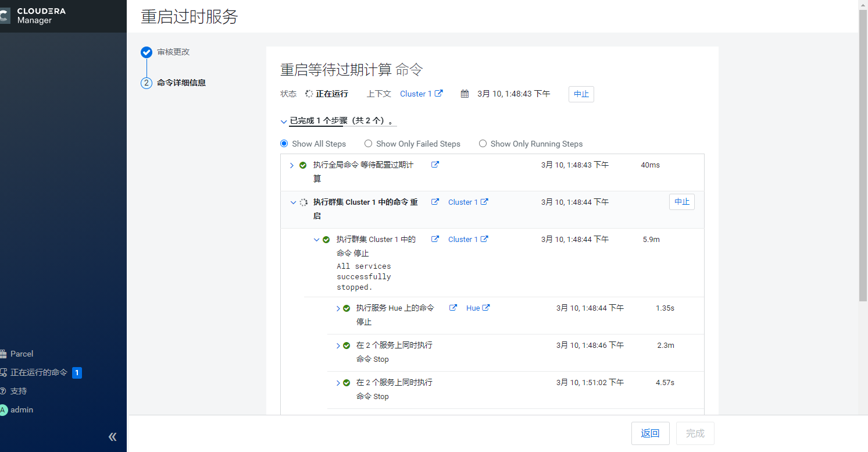The image size is (868, 452).
Task: Collapse the 已完成 1 个步骤 summary
Action: (284, 122)
